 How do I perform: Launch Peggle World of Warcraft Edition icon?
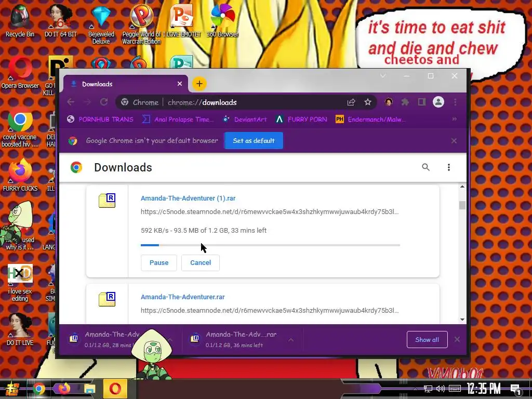coord(141,24)
